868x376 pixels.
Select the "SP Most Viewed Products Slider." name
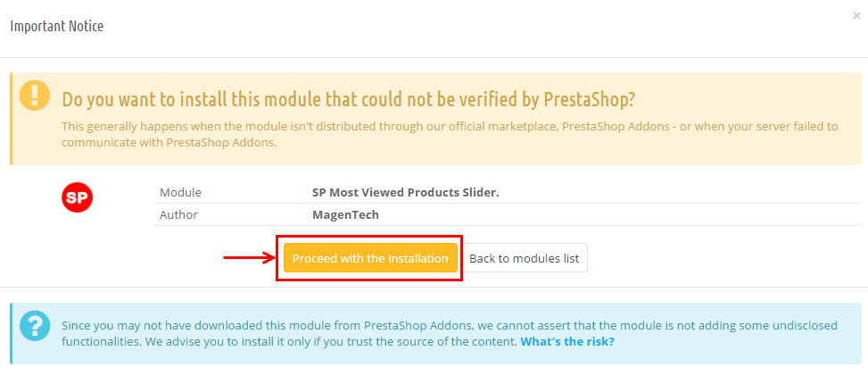pos(406,193)
